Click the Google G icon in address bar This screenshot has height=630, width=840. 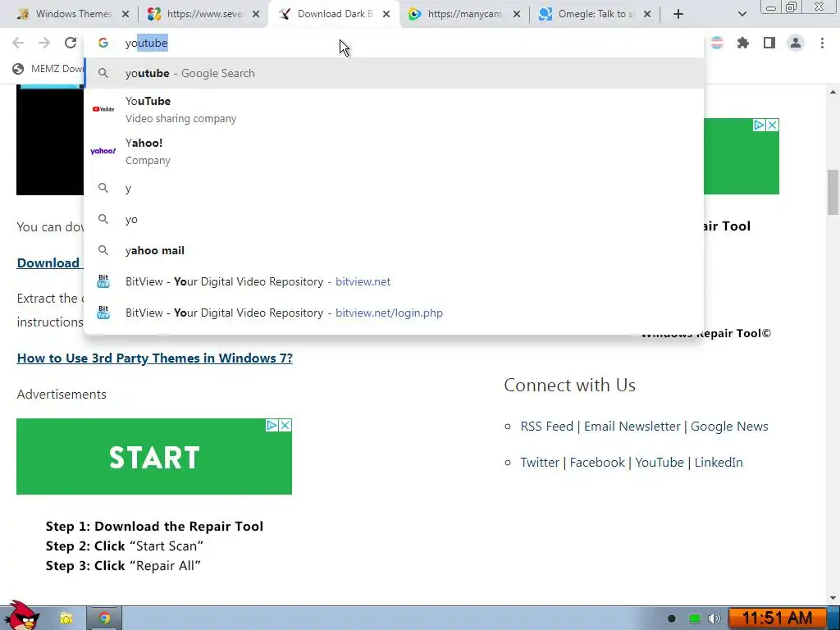[103, 43]
